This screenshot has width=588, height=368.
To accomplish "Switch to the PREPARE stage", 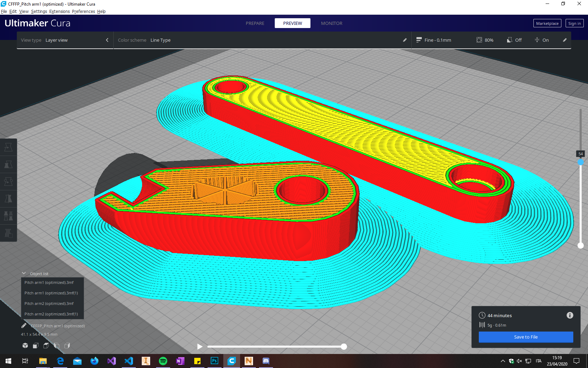I will [x=255, y=23].
